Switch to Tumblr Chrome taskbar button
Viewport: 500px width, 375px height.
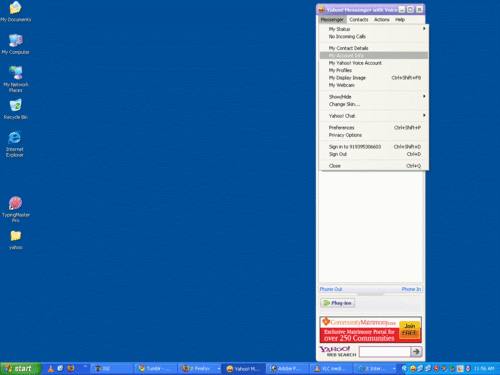pos(155,369)
